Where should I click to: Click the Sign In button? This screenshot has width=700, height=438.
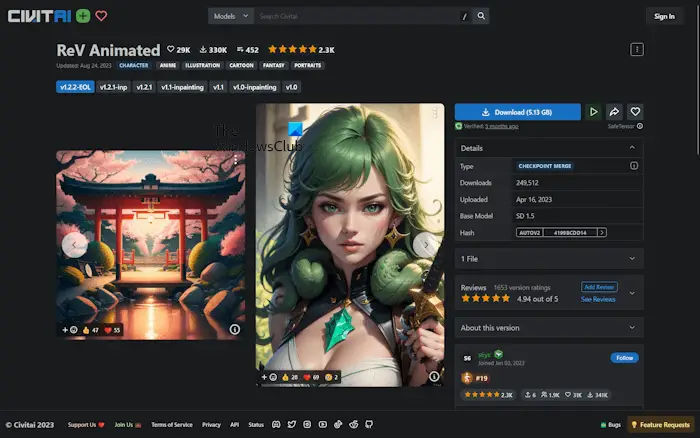[664, 16]
